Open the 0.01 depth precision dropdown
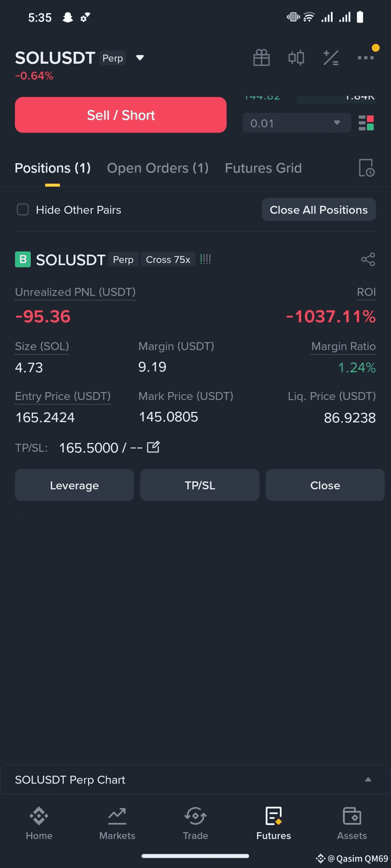Image resolution: width=391 pixels, height=868 pixels. tap(297, 123)
